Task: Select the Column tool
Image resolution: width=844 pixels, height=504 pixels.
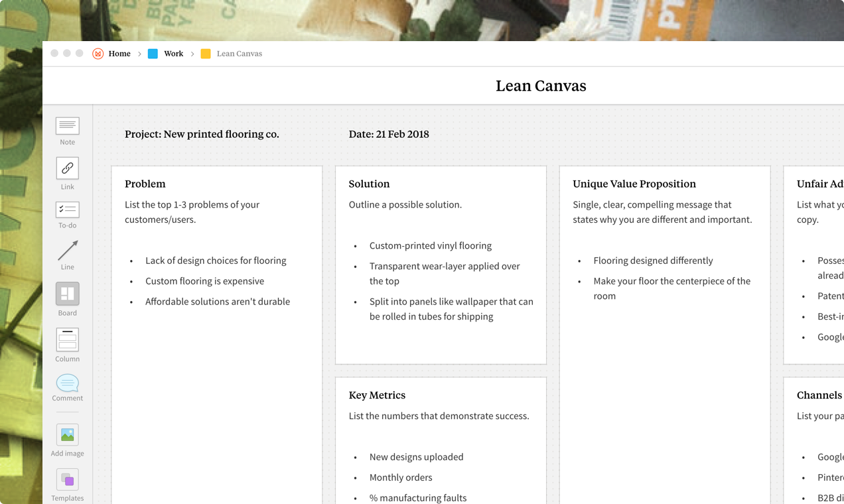Action: point(67,345)
